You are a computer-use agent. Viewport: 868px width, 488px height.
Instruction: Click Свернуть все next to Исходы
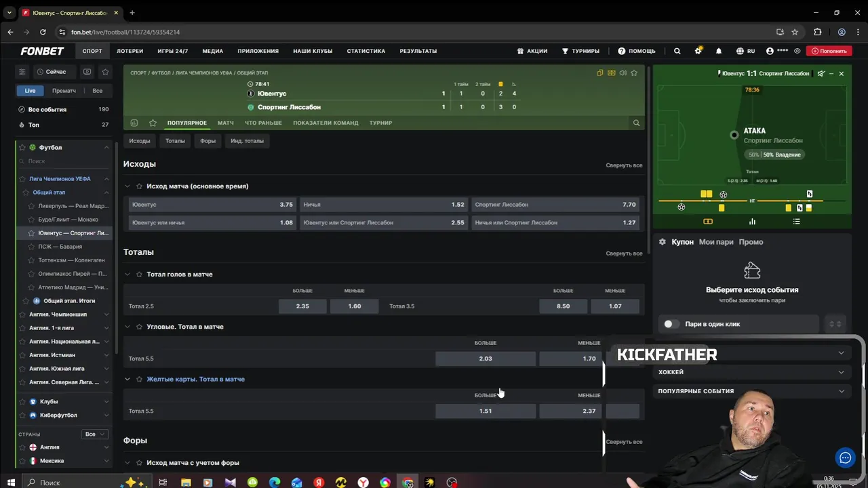pyautogui.click(x=624, y=165)
